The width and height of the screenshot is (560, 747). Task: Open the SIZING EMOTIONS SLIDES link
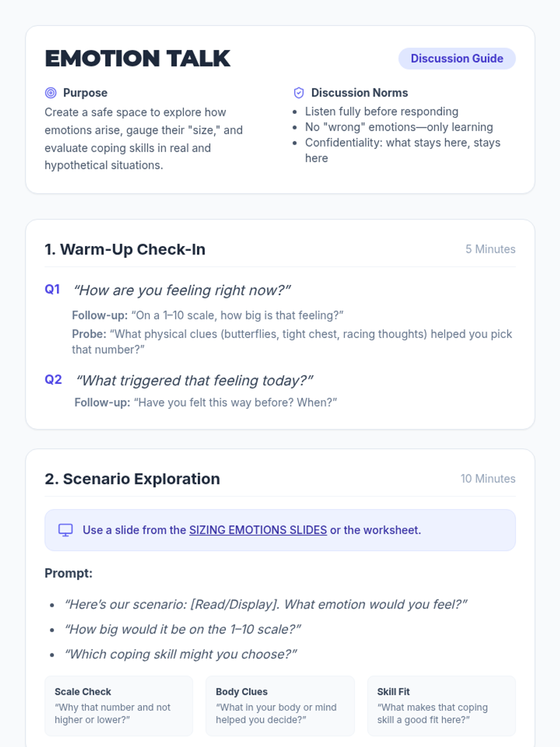(x=258, y=530)
